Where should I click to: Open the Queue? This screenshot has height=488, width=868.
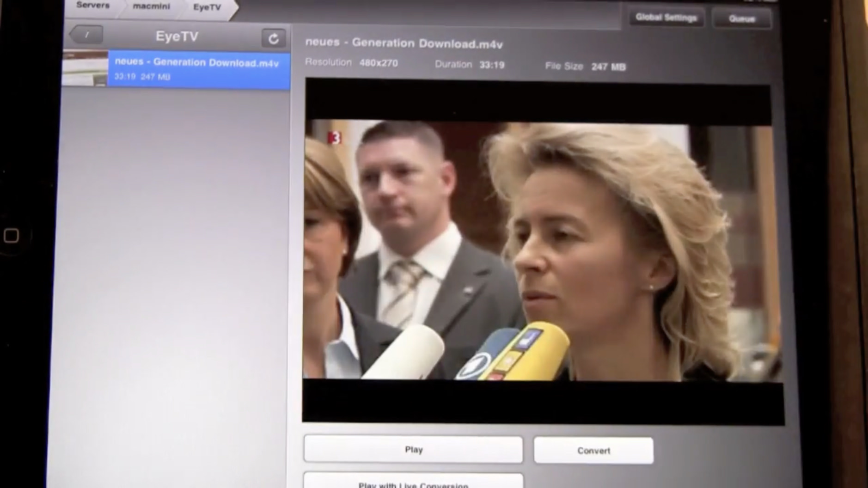(x=742, y=19)
